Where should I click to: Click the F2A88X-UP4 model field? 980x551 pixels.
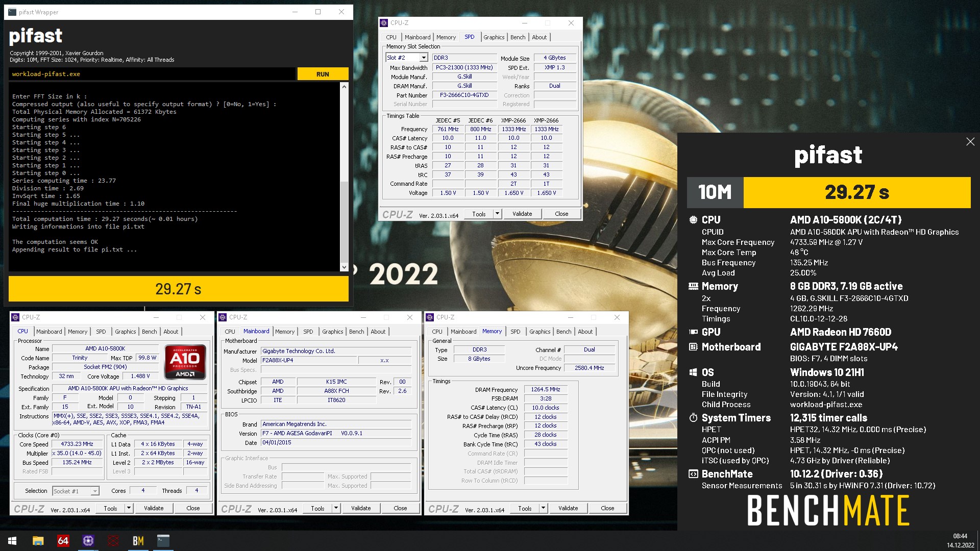308,360
